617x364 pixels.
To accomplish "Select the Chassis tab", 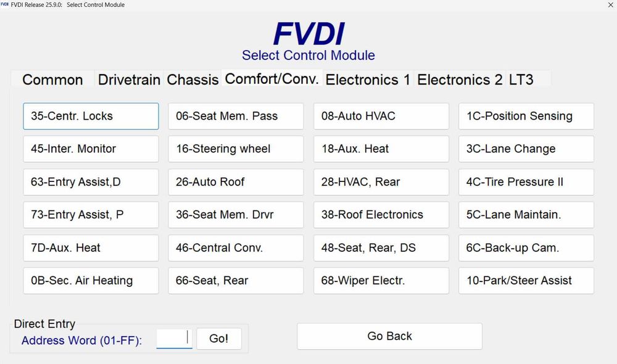I will (x=193, y=80).
